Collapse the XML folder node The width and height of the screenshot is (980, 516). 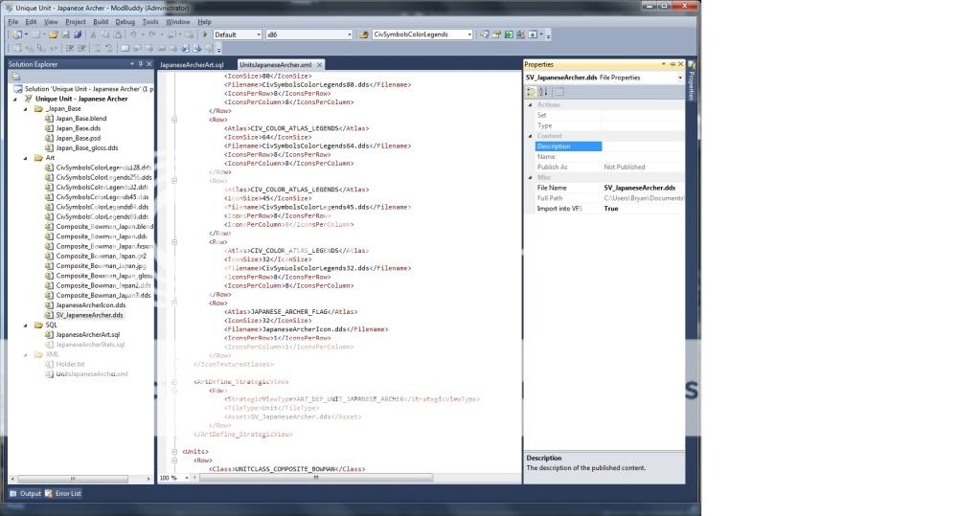(x=26, y=355)
